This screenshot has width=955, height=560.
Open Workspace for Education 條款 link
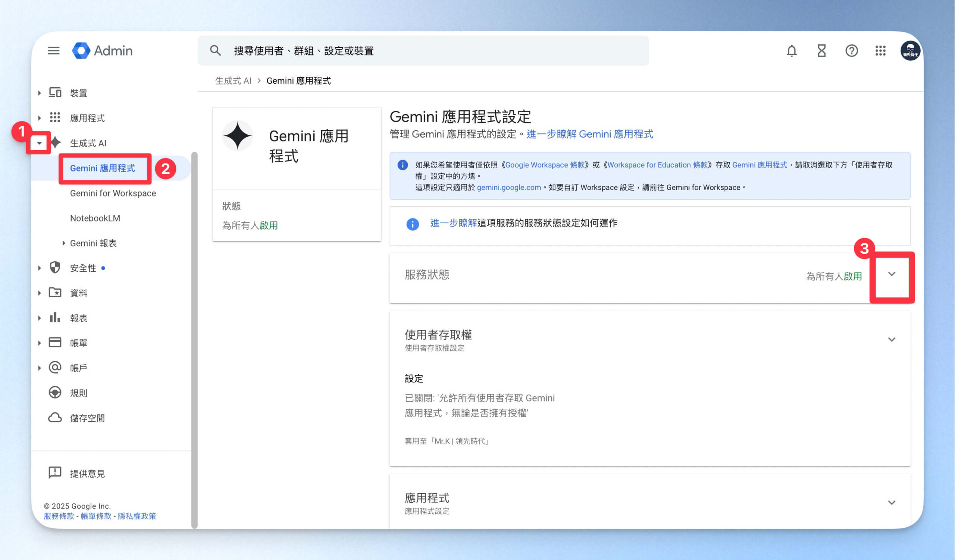point(657,165)
